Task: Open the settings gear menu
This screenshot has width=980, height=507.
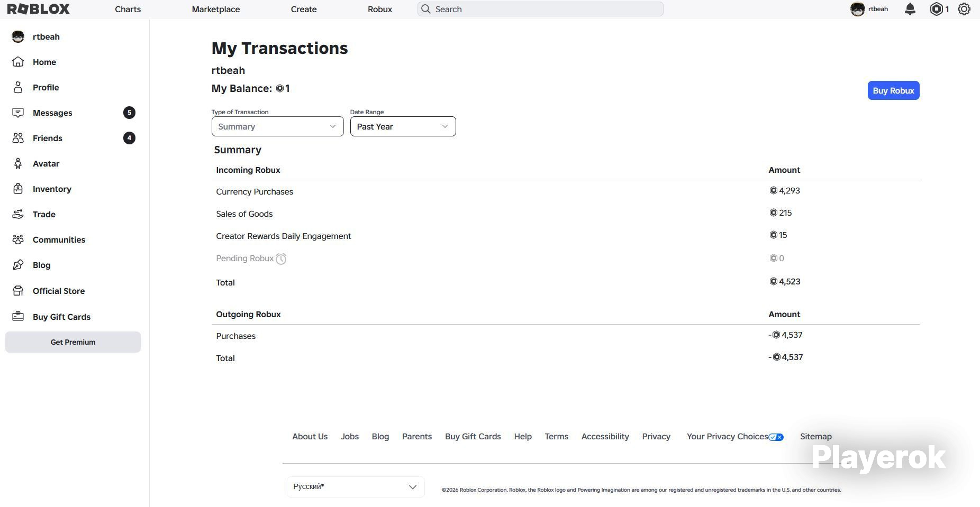Action: click(964, 9)
